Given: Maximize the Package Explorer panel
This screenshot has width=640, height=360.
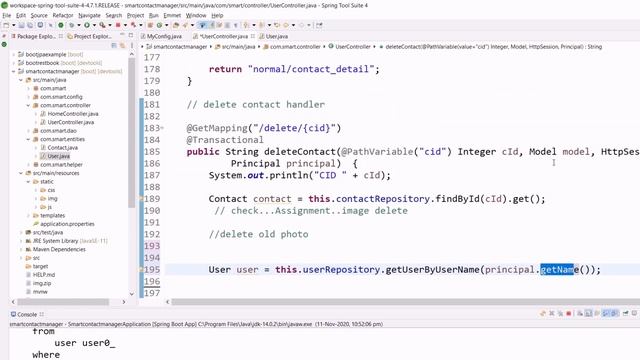Looking at the screenshot, I should (x=131, y=36).
